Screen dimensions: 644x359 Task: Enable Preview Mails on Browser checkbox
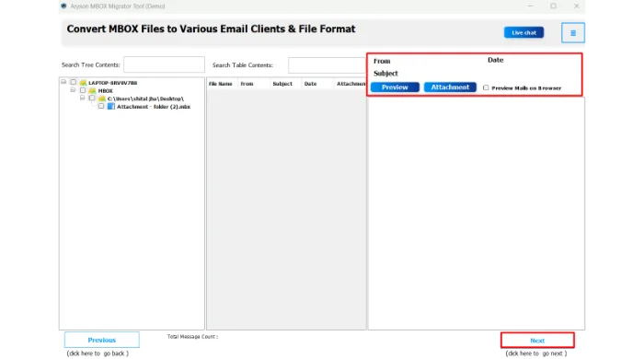point(486,87)
